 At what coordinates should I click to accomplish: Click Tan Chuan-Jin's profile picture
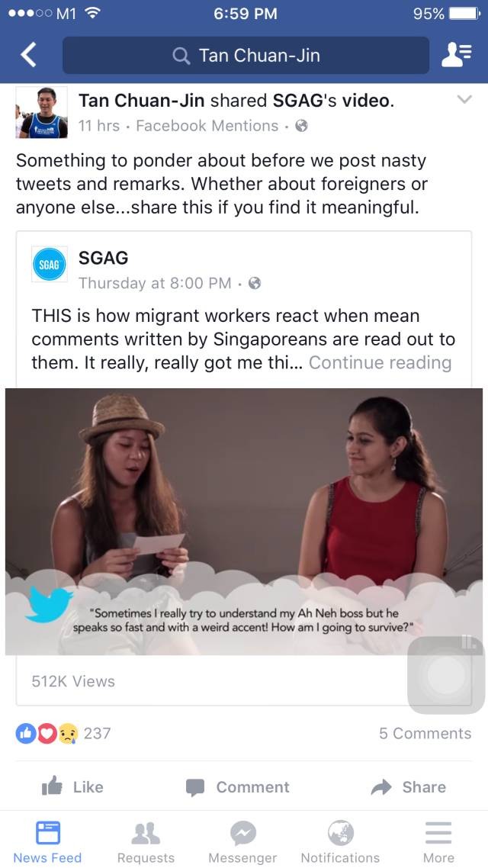[x=41, y=112]
